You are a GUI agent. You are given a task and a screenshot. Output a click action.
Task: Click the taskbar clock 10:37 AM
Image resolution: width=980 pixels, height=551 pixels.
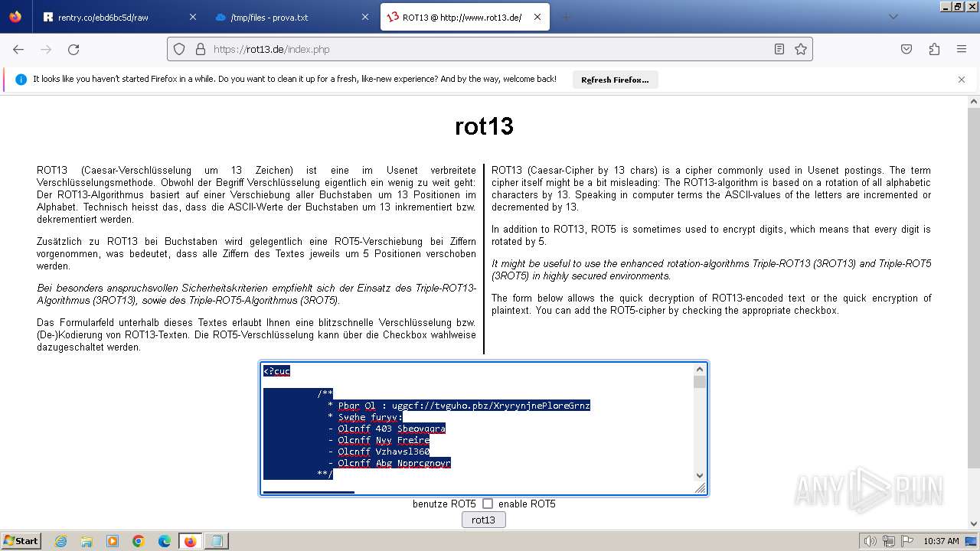pyautogui.click(x=941, y=541)
